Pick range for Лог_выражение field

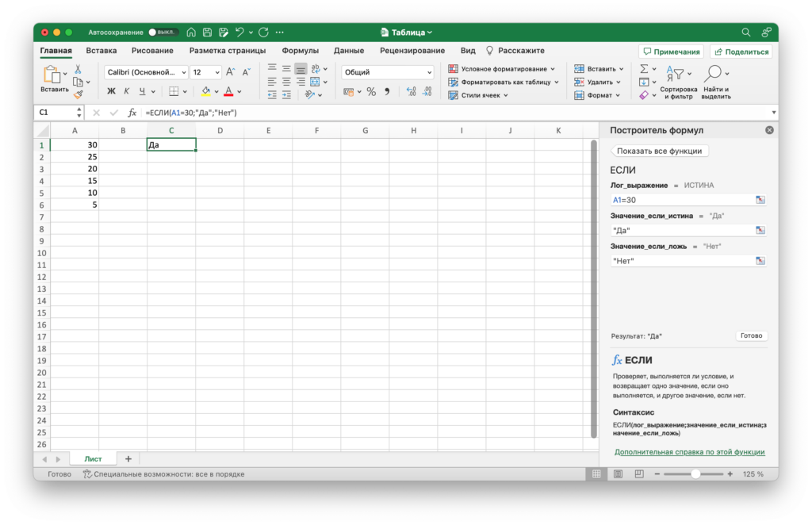[760, 200]
